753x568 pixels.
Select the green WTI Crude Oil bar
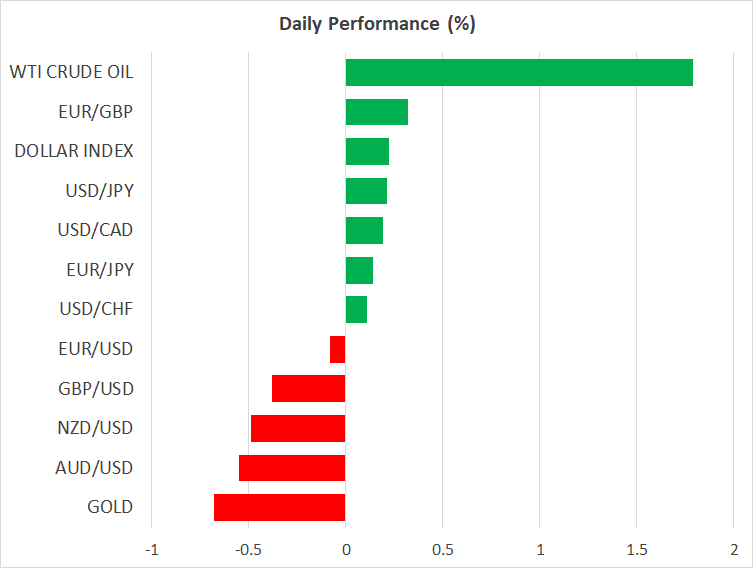(x=519, y=72)
